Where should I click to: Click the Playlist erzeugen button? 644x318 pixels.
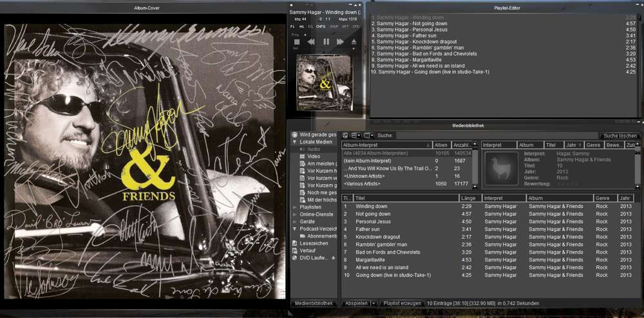pos(402,303)
